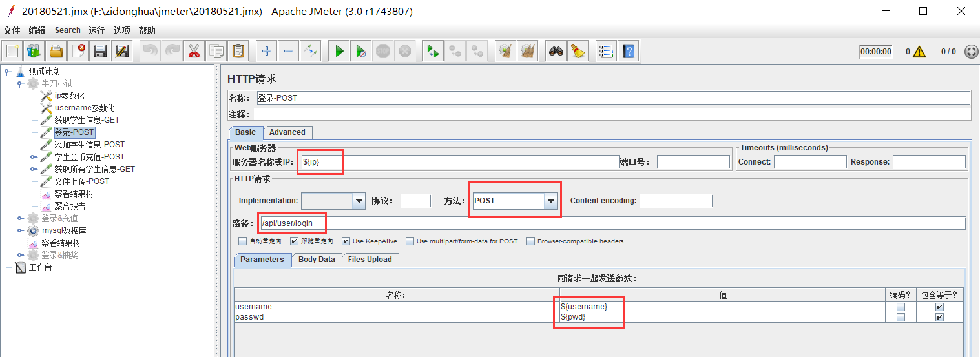Open the 运行 menu

[x=96, y=30]
